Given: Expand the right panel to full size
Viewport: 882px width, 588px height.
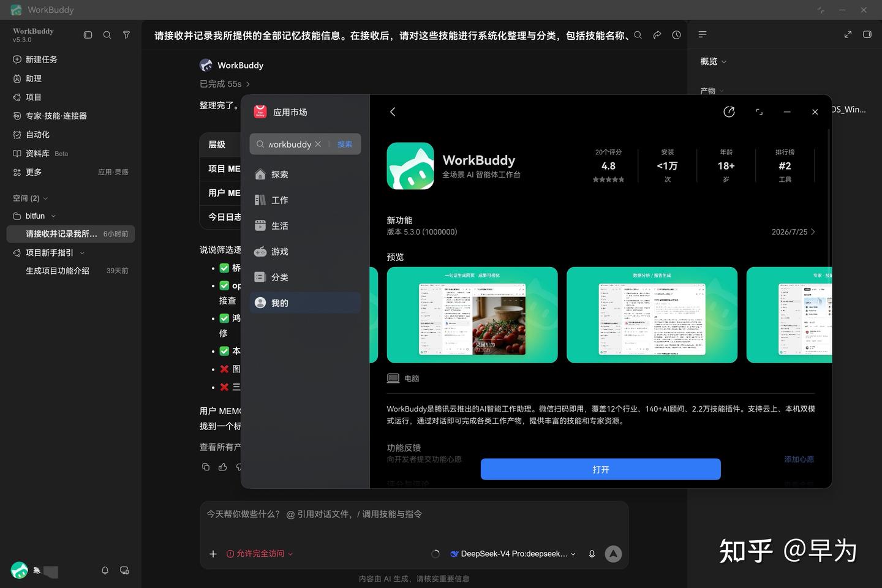Looking at the screenshot, I should pos(848,34).
